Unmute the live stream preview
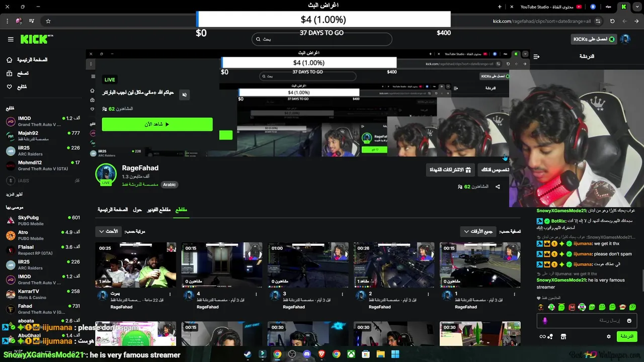 185,95
